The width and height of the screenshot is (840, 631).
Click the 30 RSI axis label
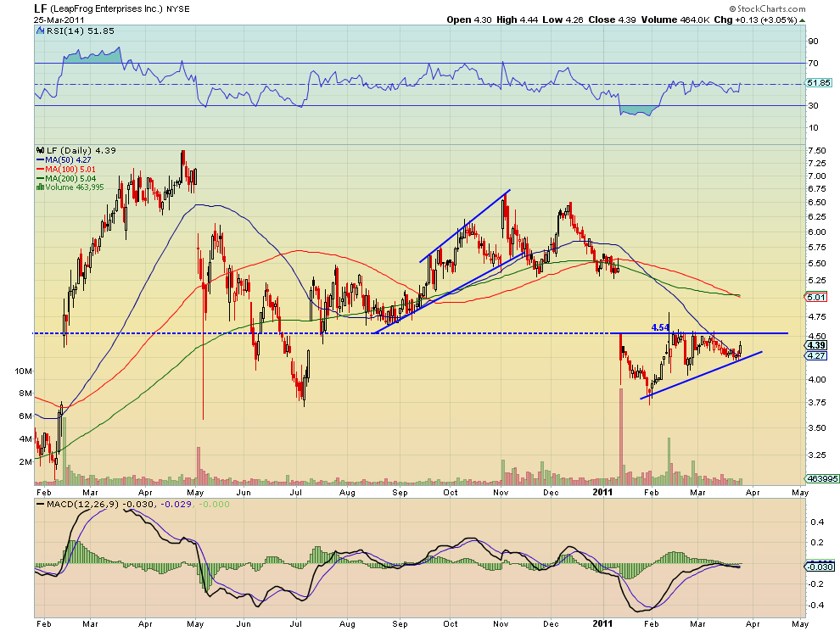point(813,105)
